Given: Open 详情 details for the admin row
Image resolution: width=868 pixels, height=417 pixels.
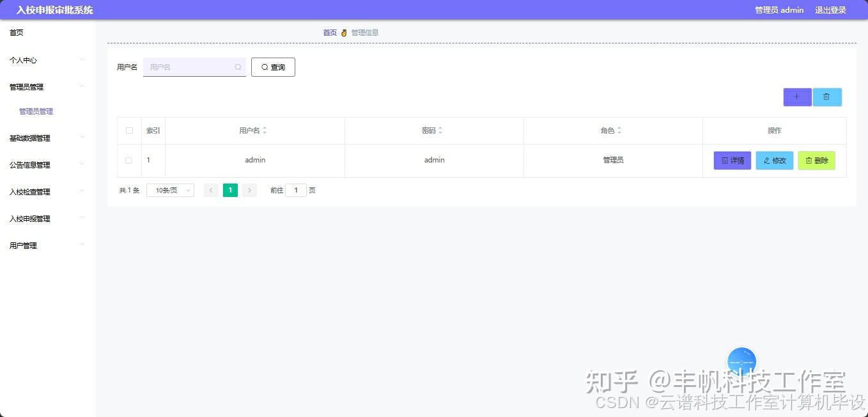Looking at the screenshot, I should [731, 161].
